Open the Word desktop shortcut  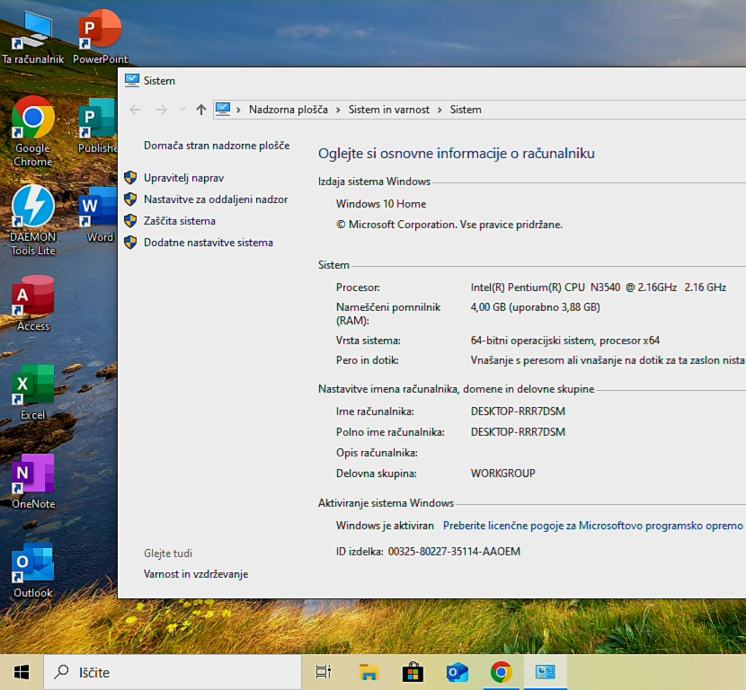pos(98,214)
